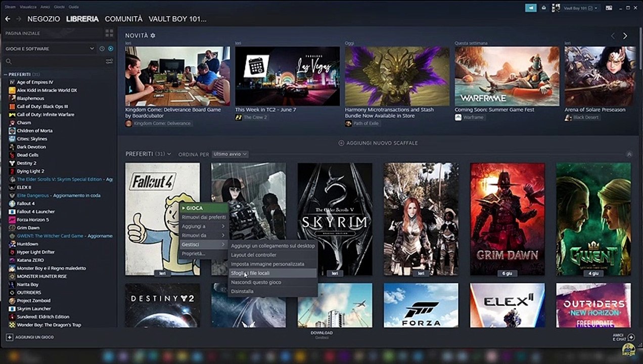Select Dead Cells in sidebar
Viewport: 643px width, 364px height.
click(27, 155)
